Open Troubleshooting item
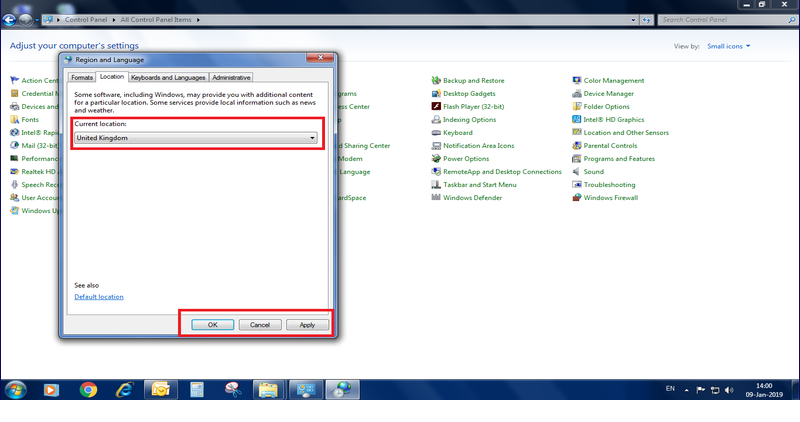800x422 pixels. coord(609,184)
